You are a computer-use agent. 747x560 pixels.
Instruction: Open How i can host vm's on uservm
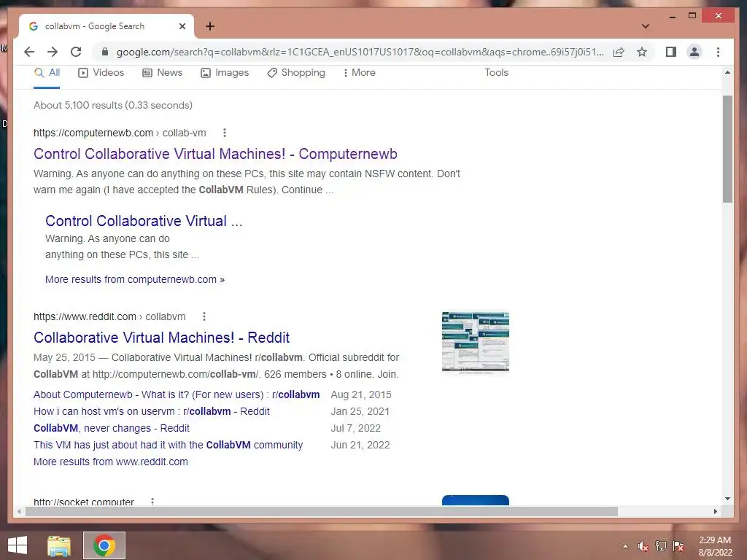pos(152,411)
